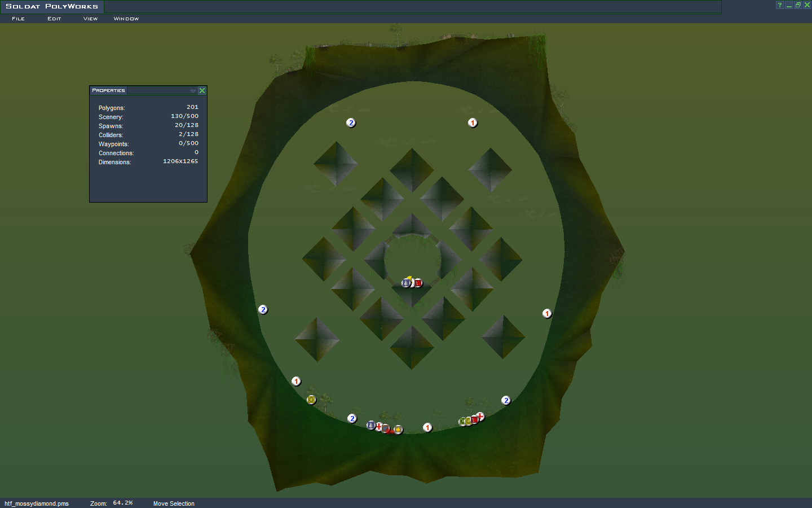The width and height of the screenshot is (812, 508).
Task: Restore down the PolyWorks window
Action: coord(798,5)
